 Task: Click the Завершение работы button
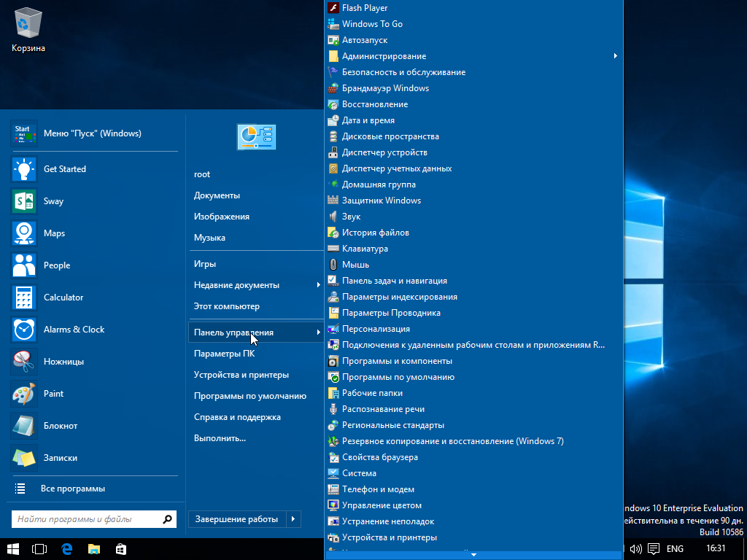pyautogui.click(x=237, y=519)
